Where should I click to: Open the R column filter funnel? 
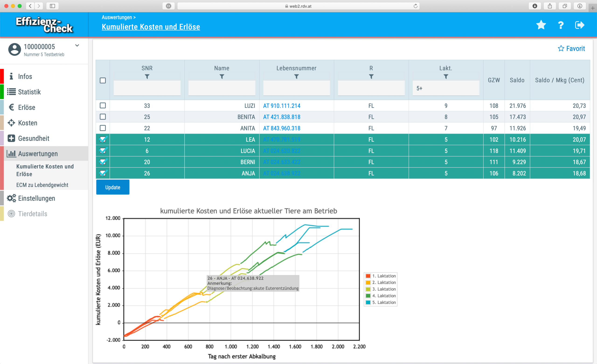pyautogui.click(x=371, y=76)
